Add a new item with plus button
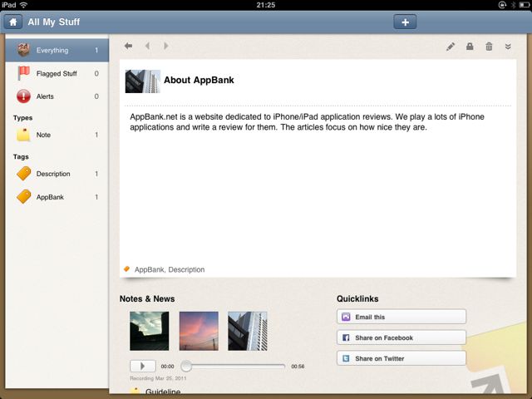The width and height of the screenshot is (532, 399). click(x=405, y=22)
